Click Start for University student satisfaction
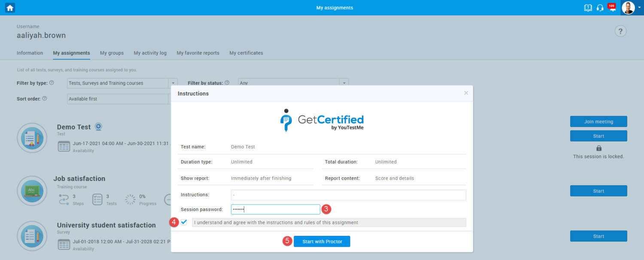 coord(598,236)
